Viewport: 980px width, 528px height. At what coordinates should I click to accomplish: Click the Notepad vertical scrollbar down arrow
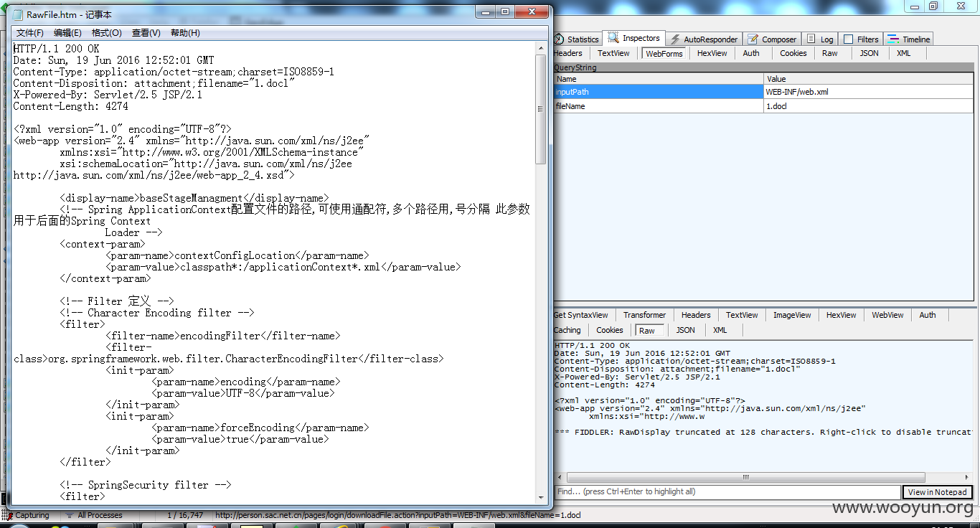[x=541, y=497]
